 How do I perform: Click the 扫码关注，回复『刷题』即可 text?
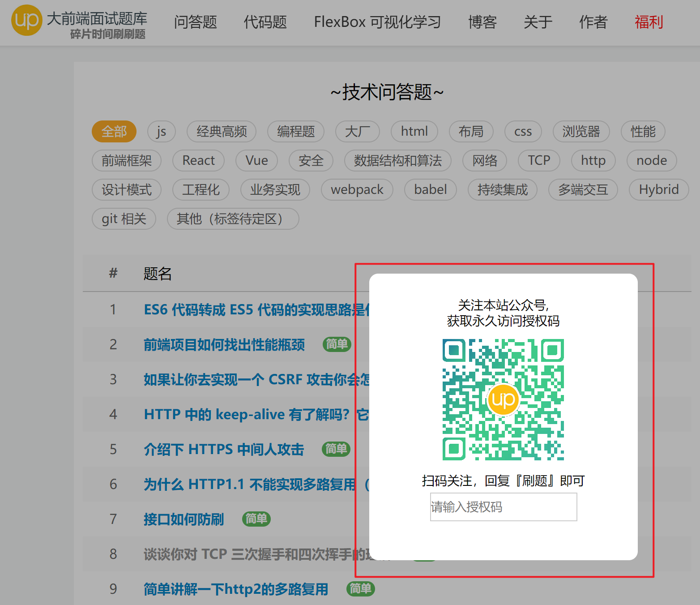(504, 481)
